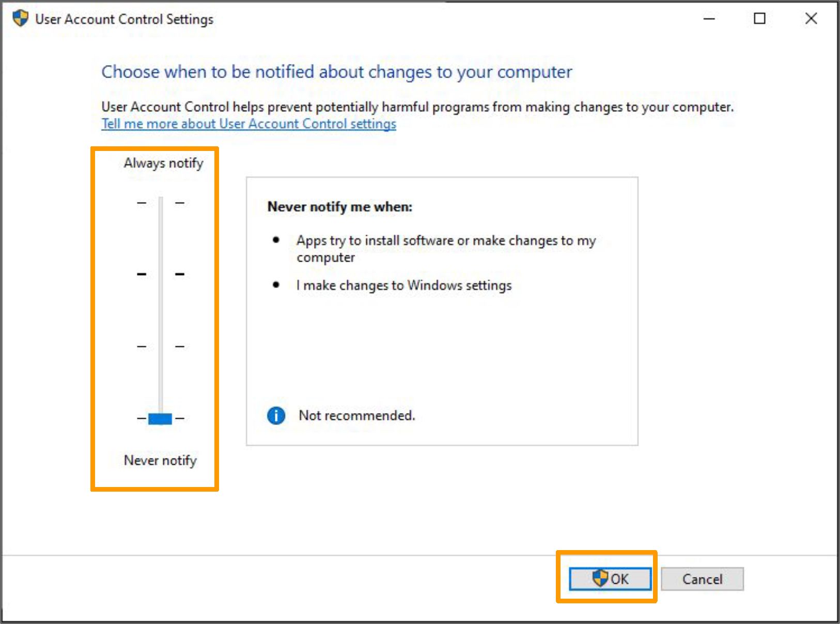Set slider to third tick mark from top
The height and width of the screenshot is (624, 840).
[x=161, y=346]
